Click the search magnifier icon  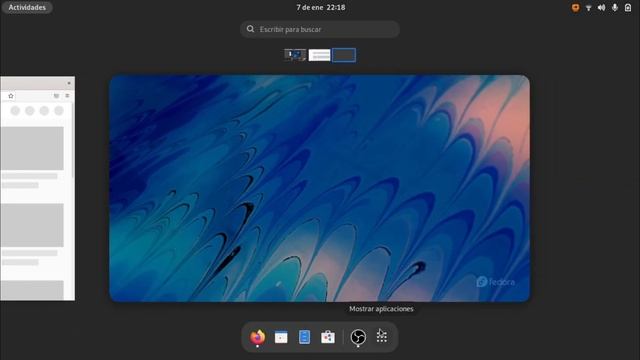point(250,29)
